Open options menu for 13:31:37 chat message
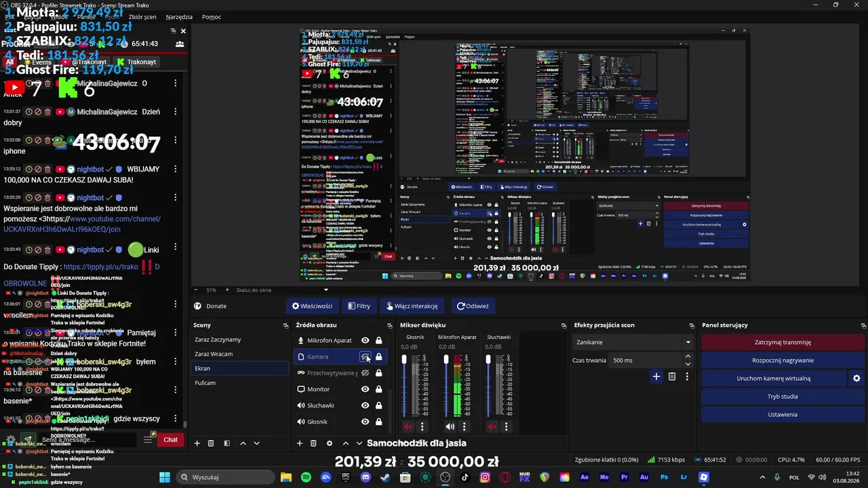Screen dimensions: 868x488 pyautogui.click(x=175, y=112)
